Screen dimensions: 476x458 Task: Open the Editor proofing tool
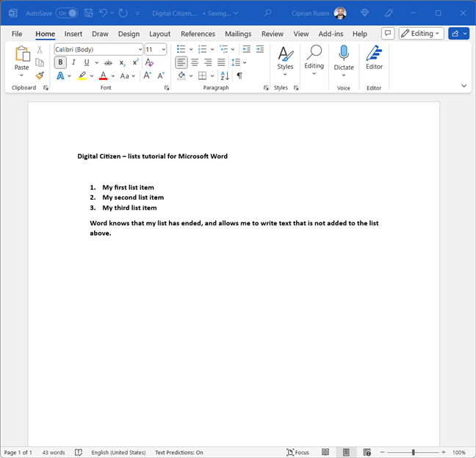tap(374, 58)
